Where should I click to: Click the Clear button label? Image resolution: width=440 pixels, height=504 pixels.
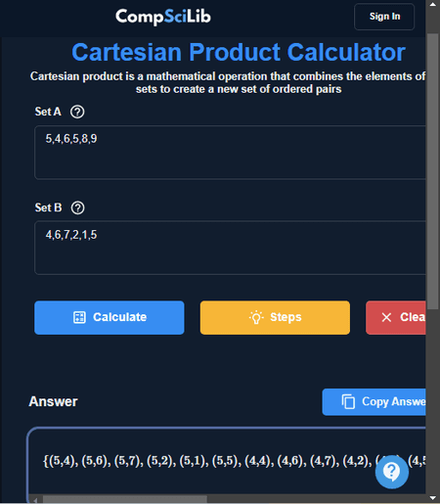pos(413,317)
